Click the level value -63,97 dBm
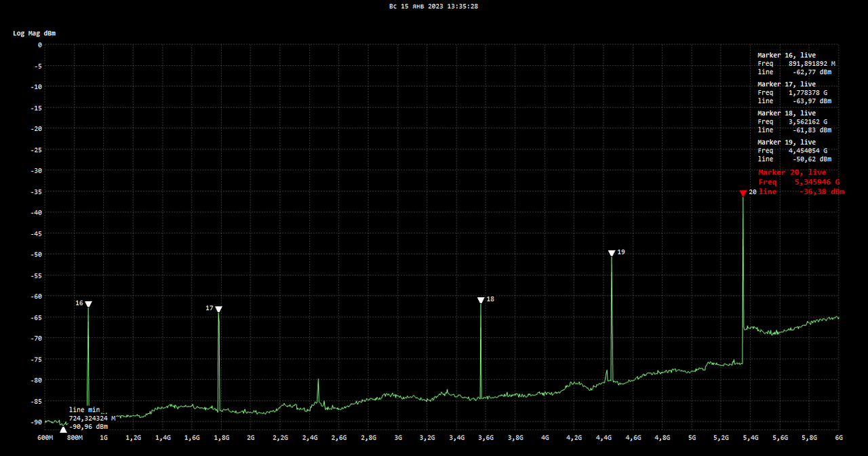The image size is (868, 456). (x=812, y=101)
